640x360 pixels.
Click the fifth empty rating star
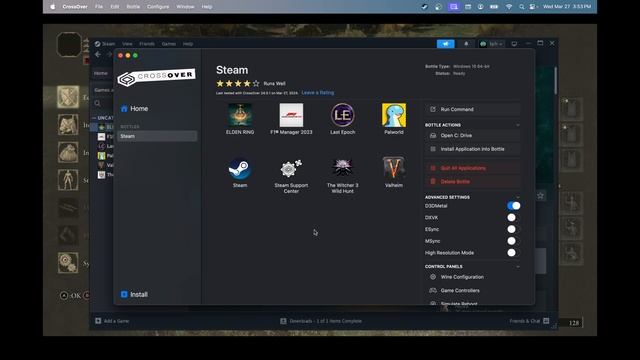point(256,83)
